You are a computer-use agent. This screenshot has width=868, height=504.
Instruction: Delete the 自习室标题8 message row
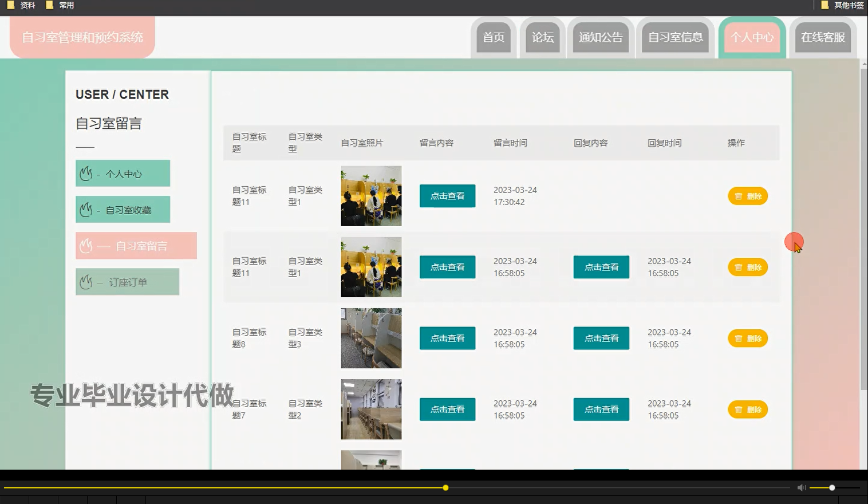747,338
